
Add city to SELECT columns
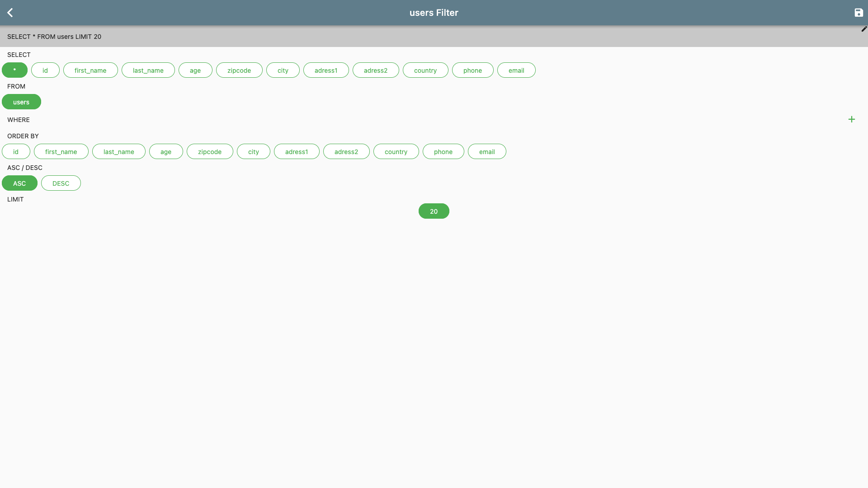pyautogui.click(x=283, y=70)
